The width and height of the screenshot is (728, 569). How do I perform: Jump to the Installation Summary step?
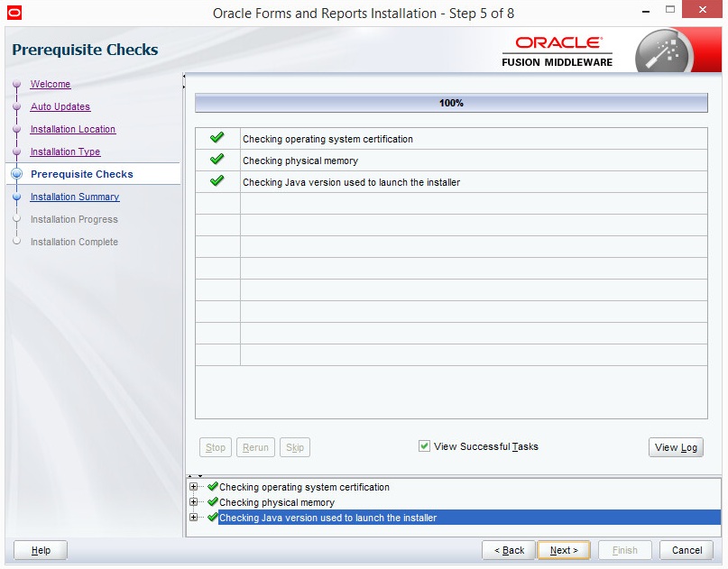[75, 197]
